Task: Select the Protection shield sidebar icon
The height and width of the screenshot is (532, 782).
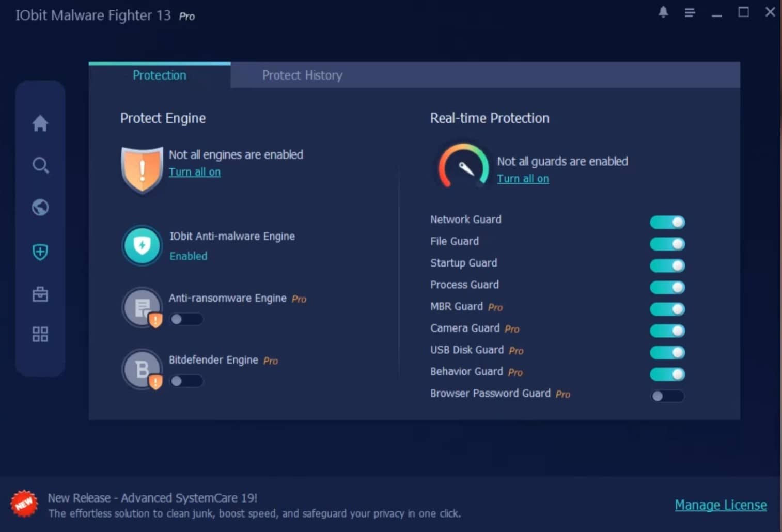Action: [40, 252]
